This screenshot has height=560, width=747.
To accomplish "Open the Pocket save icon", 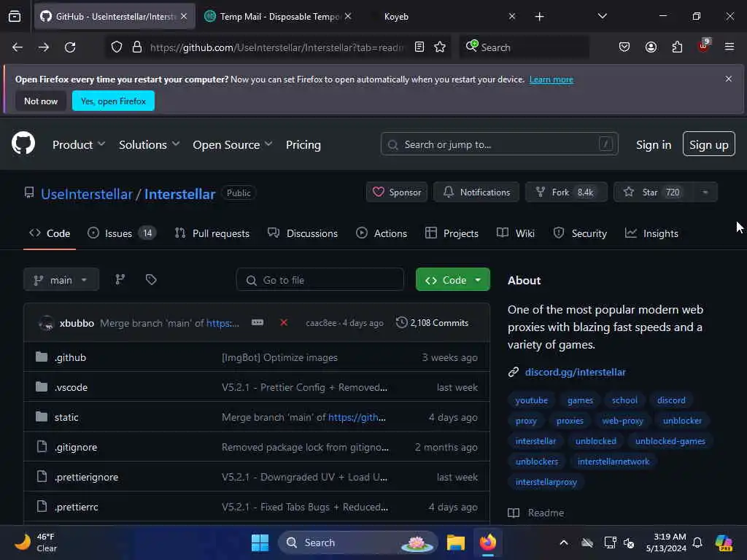I will click(624, 47).
